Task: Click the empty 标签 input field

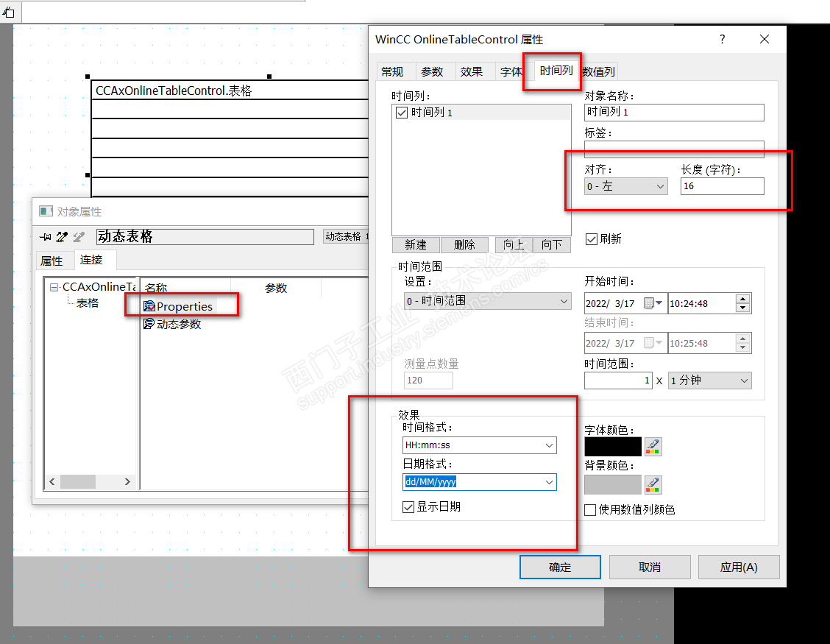Action: pos(674,149)
